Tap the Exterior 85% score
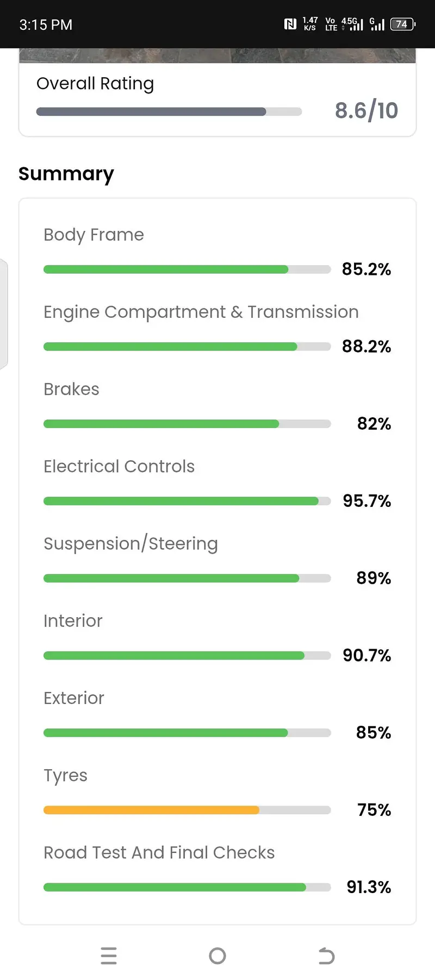 pyautogui.click(x=373, y=732)
